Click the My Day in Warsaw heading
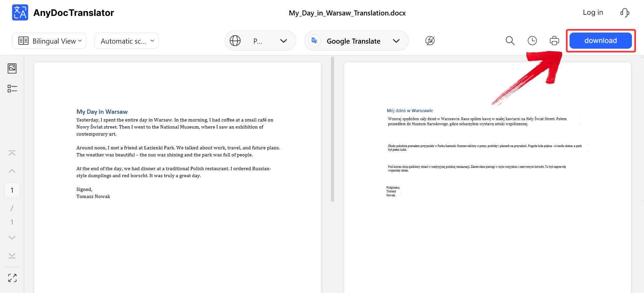This screenshot has width=644, height=293. [x=102, y=112]
